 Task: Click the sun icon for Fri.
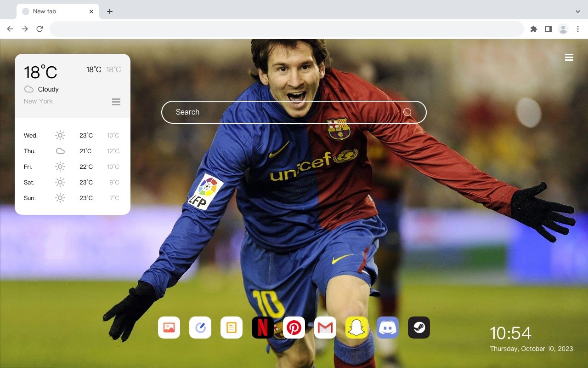(60, 167)
